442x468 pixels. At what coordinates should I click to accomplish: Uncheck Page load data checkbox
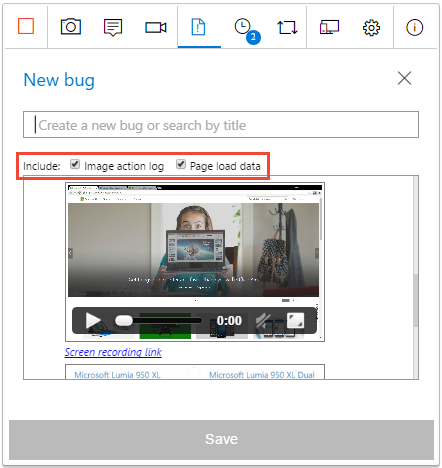click(x=181, y=164)
